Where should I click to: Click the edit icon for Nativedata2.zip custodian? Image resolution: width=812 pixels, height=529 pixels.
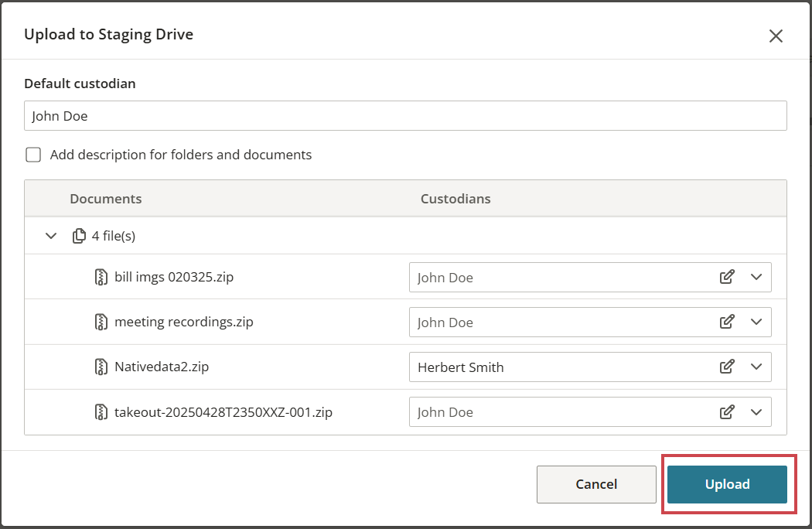727,367
